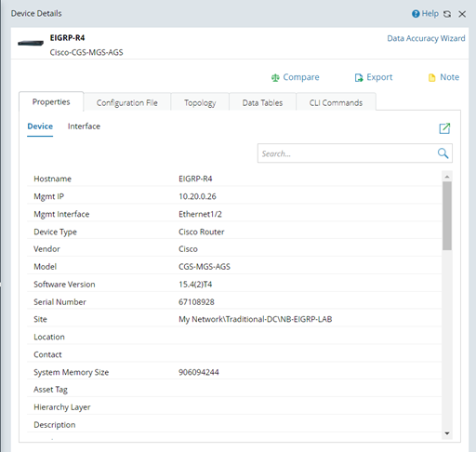Viewport: 476px width, 452px height.
Task: Click the Help question mark icon
Action: coord(416,14)
